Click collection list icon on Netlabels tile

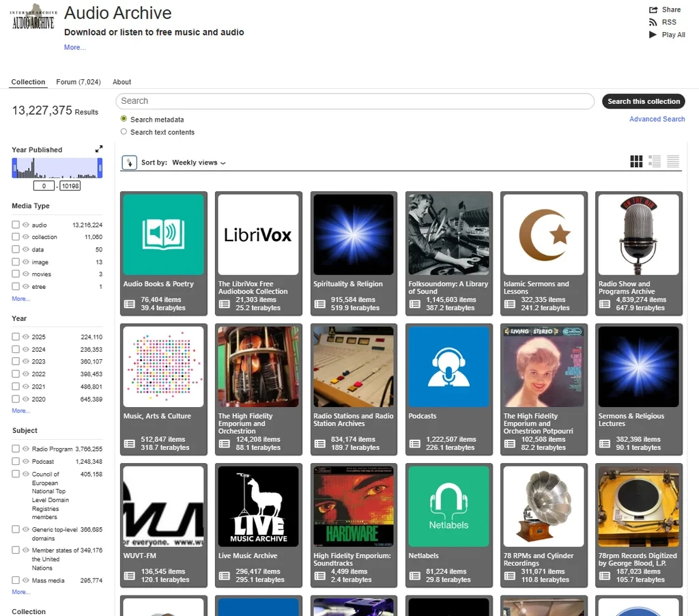pyautogui.click(x=414, y=576)
